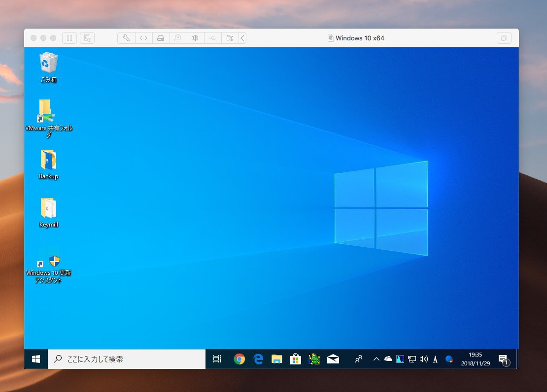547x392 pixels.
Task: Open virtual machine settings wrench icon
Action: pyautogui.click(x=126, y=38)
